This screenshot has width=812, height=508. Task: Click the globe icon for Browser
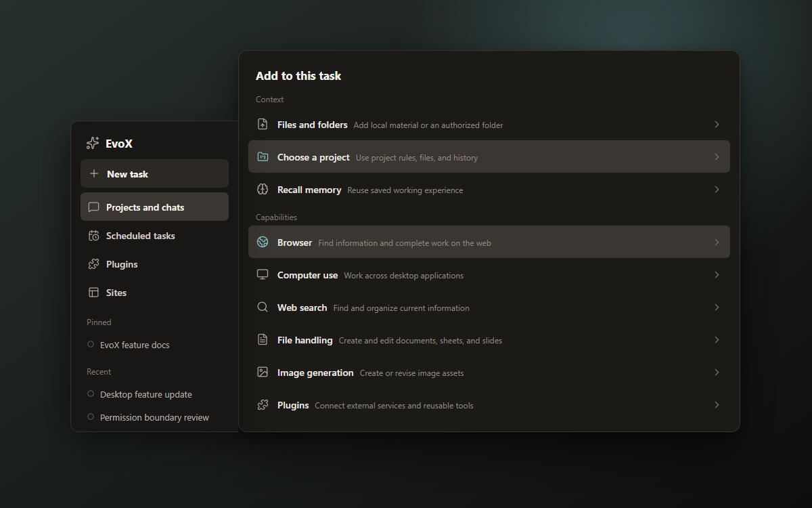pyautogui.click(x=263, y=242)
